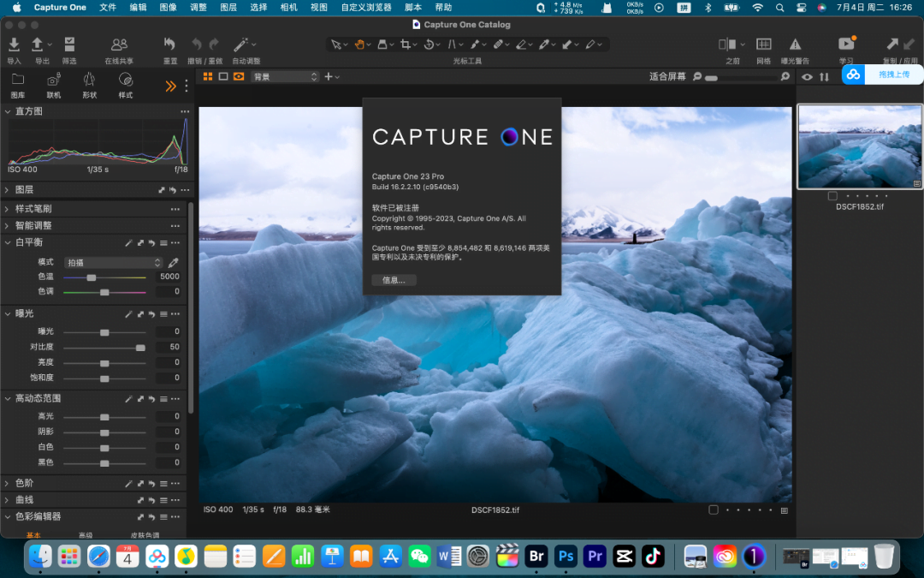Click the zoom-in magnifier icon
Screen dimensions: 924x578
click(x=785, y=77)
